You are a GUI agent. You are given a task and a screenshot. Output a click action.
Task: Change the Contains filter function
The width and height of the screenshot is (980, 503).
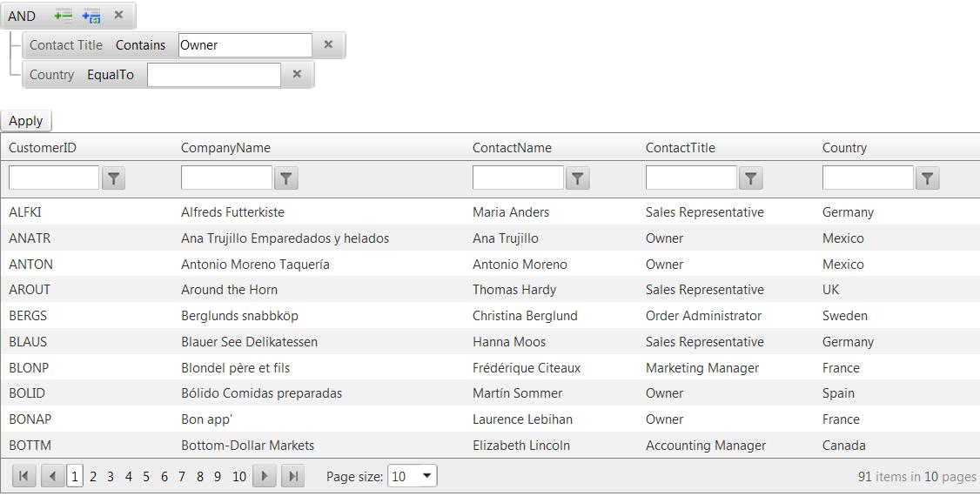pyautogui.click(x=140, y=45)
